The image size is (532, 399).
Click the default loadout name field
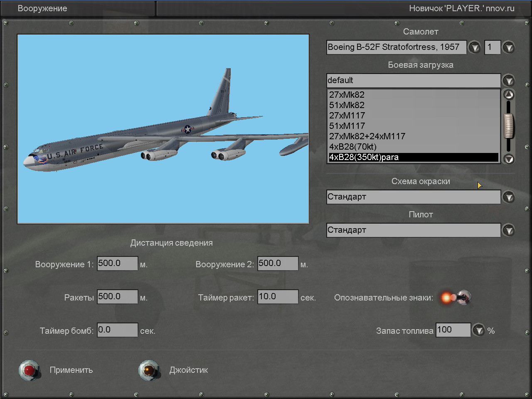click(x=414, y=81)
